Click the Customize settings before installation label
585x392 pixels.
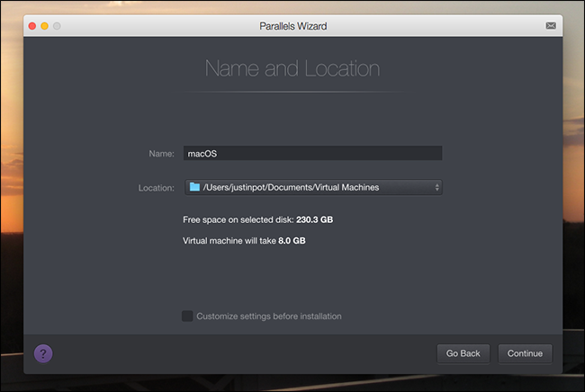click(x=269, y=316)
